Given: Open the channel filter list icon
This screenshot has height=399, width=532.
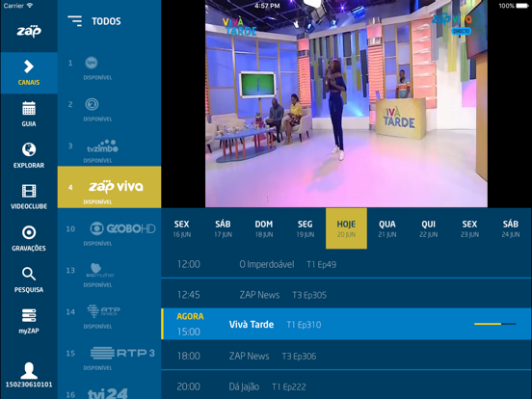Looking at the screenshot, I should tap(74, 21).
